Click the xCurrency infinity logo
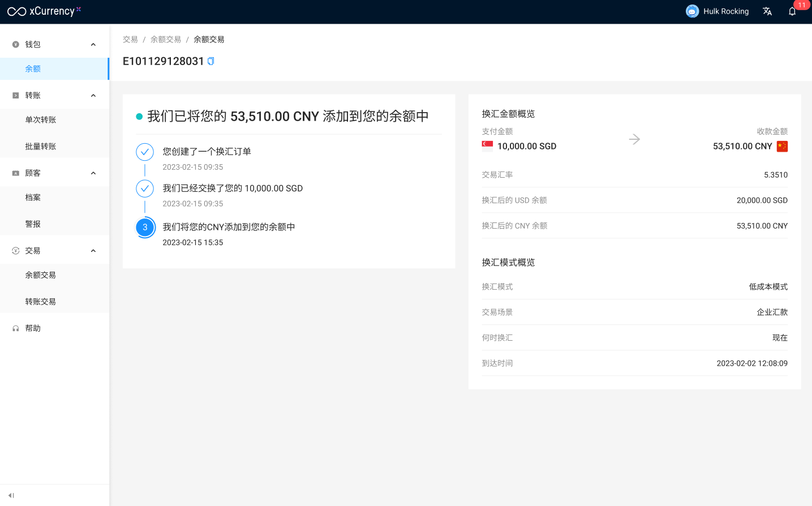Screen dimensions: 812x506 (x=17, y=11)
